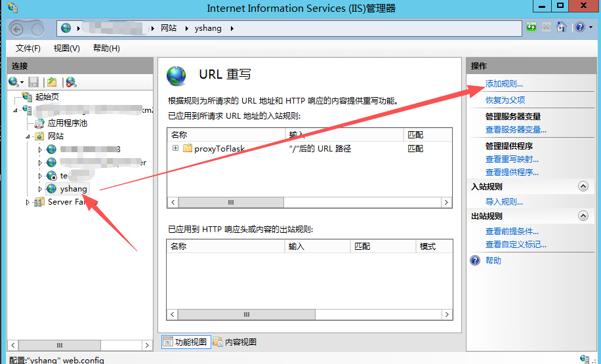Click 恢复为父项 revert to parent link
Viewport: 601px width, 364px height.
(505, 100)
